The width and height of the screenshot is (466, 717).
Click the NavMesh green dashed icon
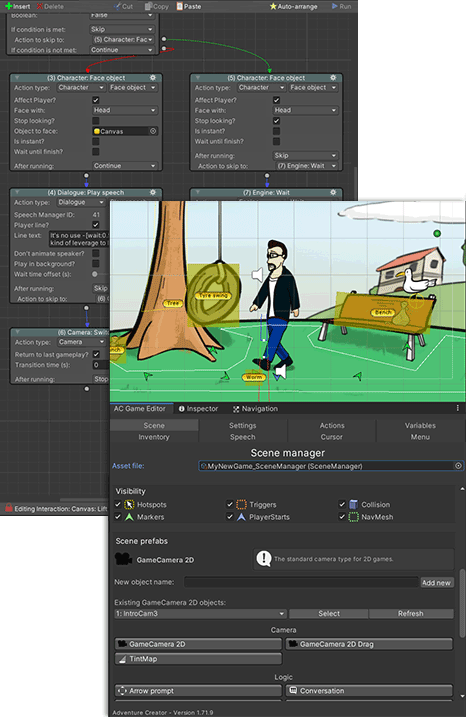click(354, 517)
